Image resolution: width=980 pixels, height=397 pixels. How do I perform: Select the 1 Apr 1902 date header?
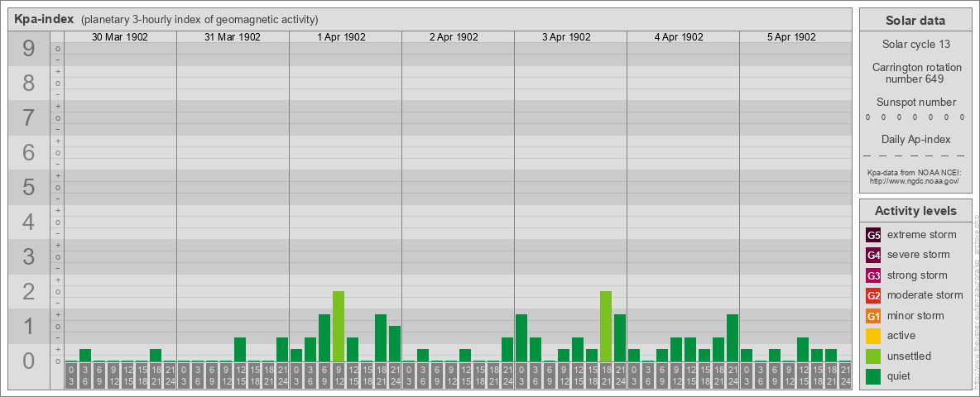341,37
